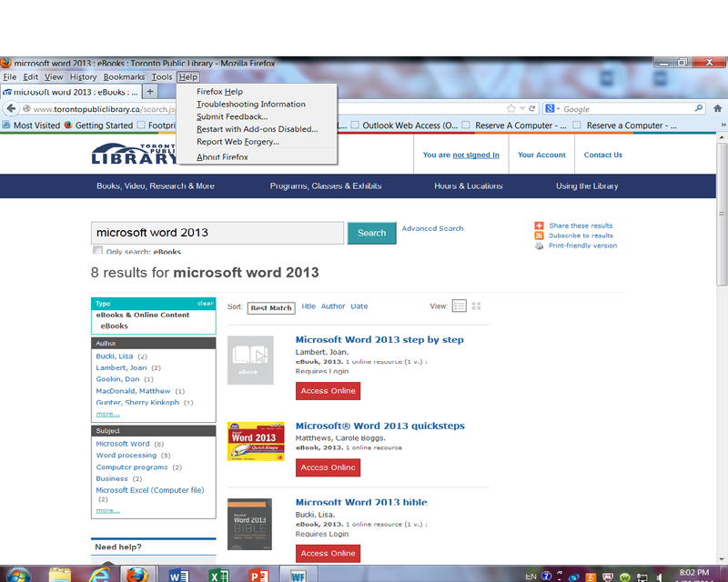Click the teal Search button
Viewport: 728px width, 582px height.
tap(371, 233)
